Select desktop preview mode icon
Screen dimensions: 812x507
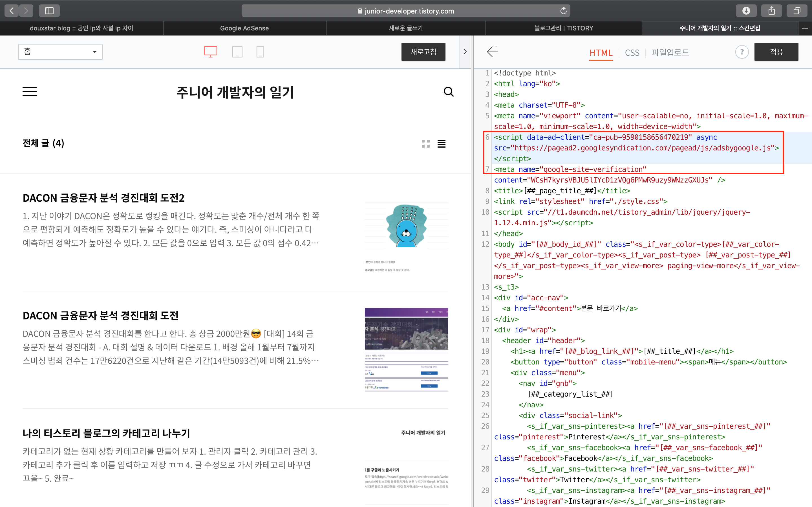(210, 52)
